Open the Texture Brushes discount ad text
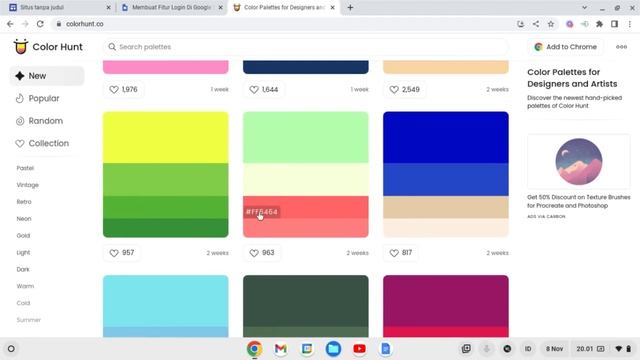 pos(578,201)
